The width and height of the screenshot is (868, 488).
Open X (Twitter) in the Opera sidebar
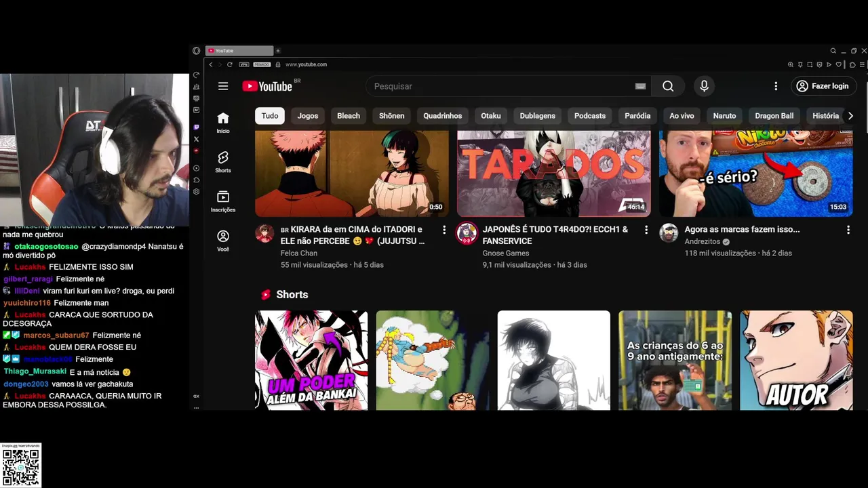pyautogui.click(x=197, y=139)
